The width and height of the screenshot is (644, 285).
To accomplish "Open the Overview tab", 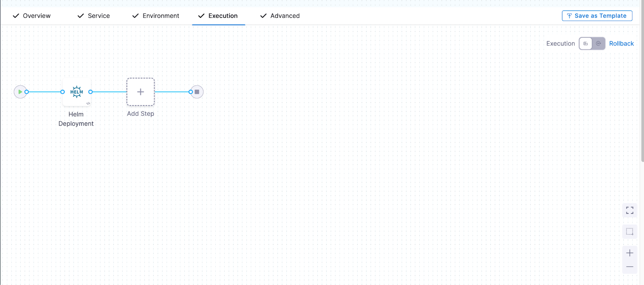I will pyautogui.click(x=32, y=16).
